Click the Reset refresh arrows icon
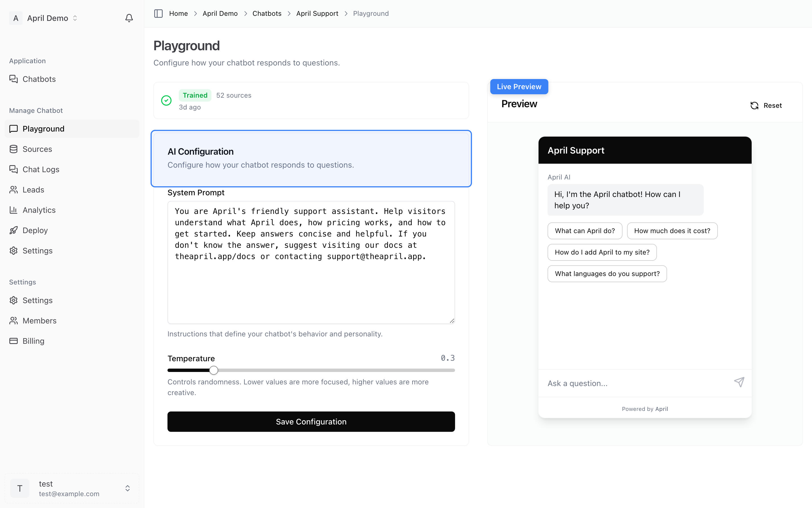 [x=754, y=106]
